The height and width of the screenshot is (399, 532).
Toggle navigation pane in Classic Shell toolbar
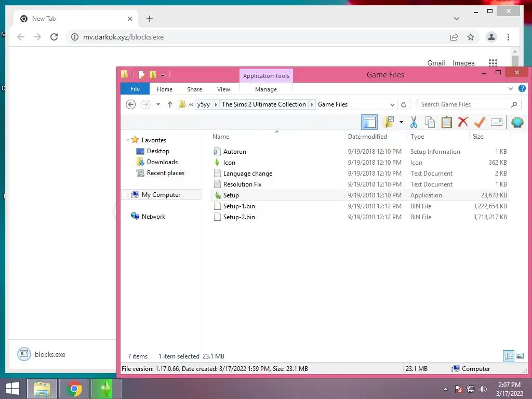coord(369,122)
